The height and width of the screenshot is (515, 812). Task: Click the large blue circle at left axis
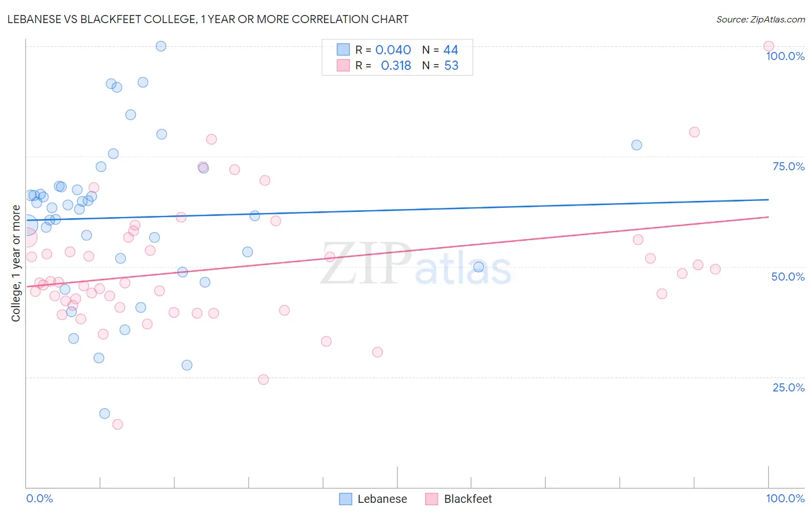[x=27, y=225]
